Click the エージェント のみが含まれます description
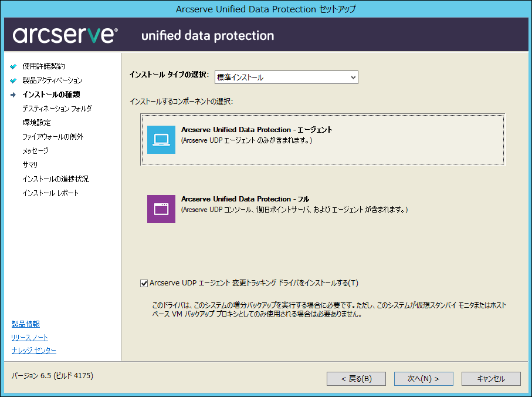The width and height of the screenshot is (532, 397). pos(247,140)
